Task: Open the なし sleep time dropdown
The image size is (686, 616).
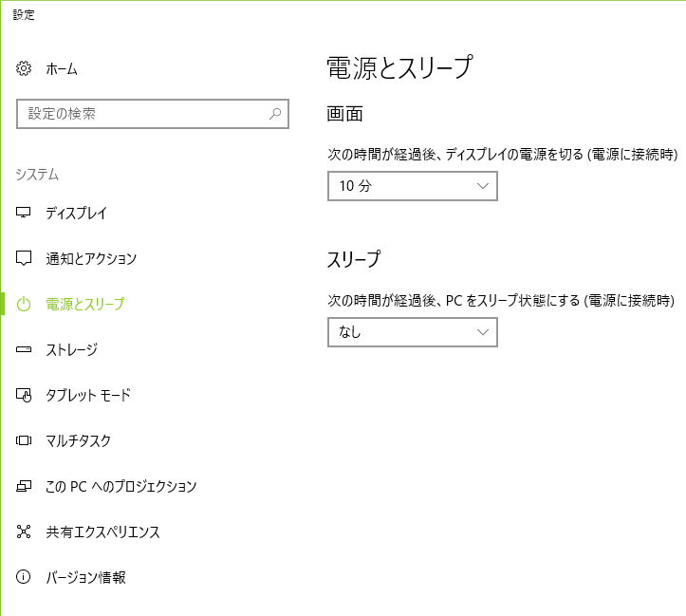Action: tap(413, 332)
